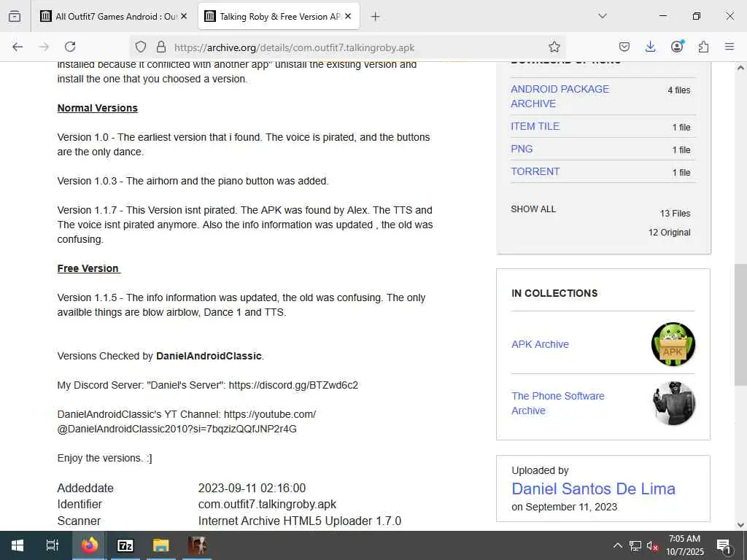Click the 13 Files count
The width and height of the screenshot is (747, 560).
[675, 214]
